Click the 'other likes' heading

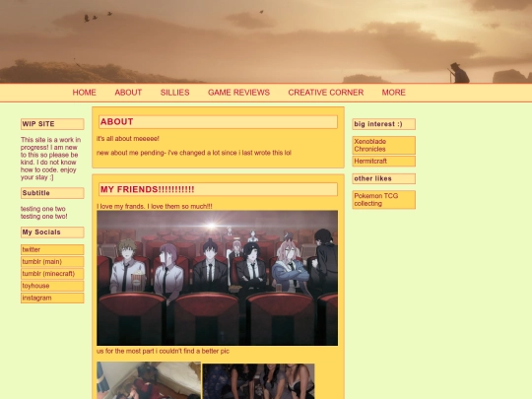(384, 178)
